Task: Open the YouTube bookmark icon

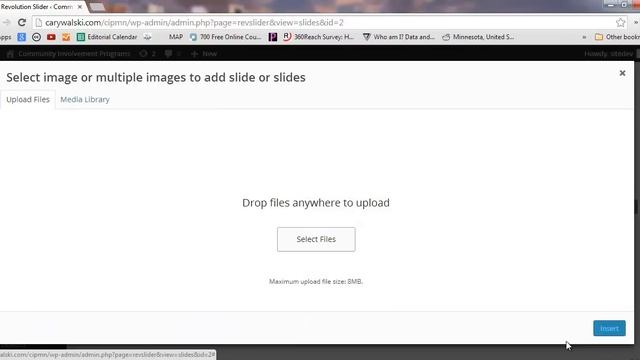Action: 51,37
